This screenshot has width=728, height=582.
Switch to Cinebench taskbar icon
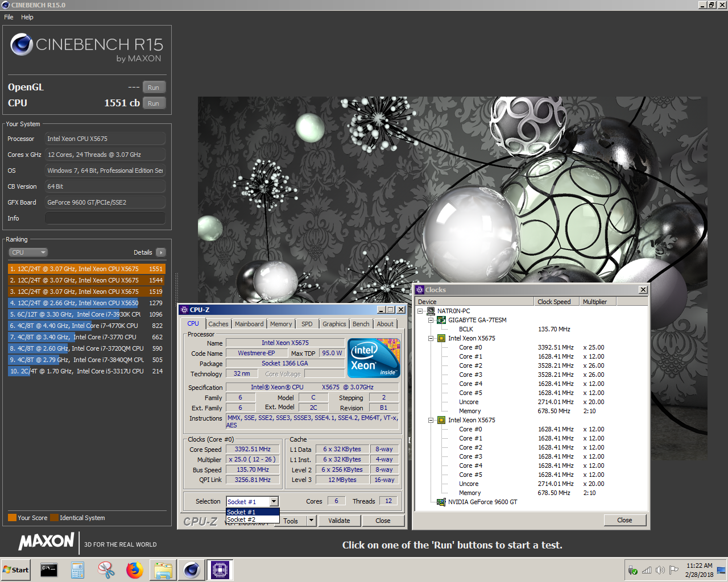coord(192,569)
